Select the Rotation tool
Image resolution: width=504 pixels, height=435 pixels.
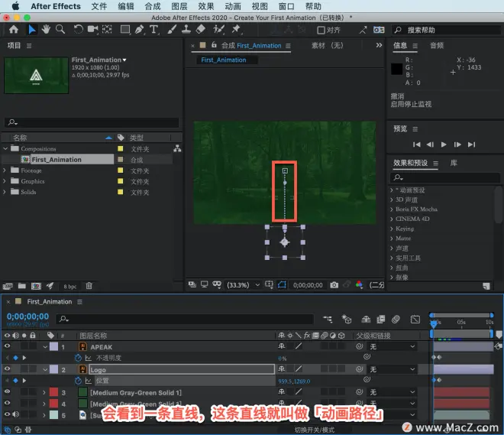pyautogui.click(x=78, y=30)
